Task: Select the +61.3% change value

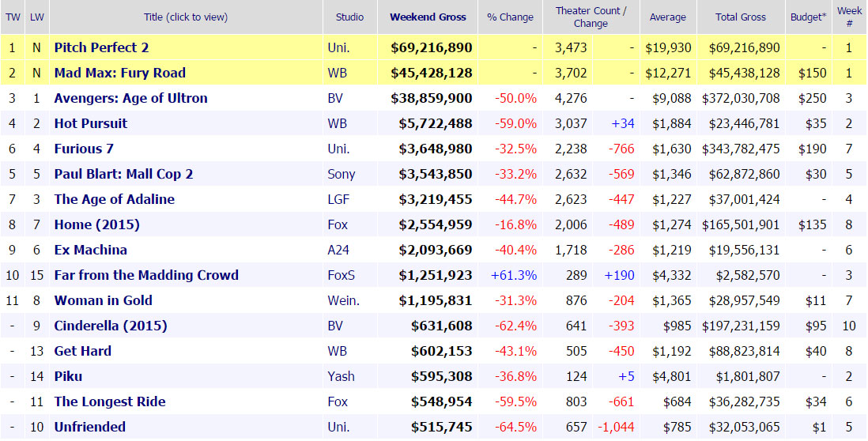Action: (514, 275)
